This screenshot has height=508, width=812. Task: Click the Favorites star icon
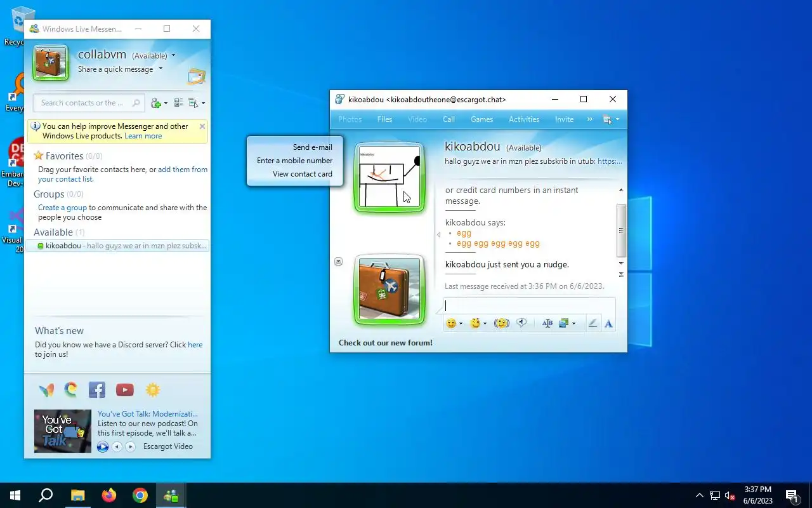[x=39, y=156]
